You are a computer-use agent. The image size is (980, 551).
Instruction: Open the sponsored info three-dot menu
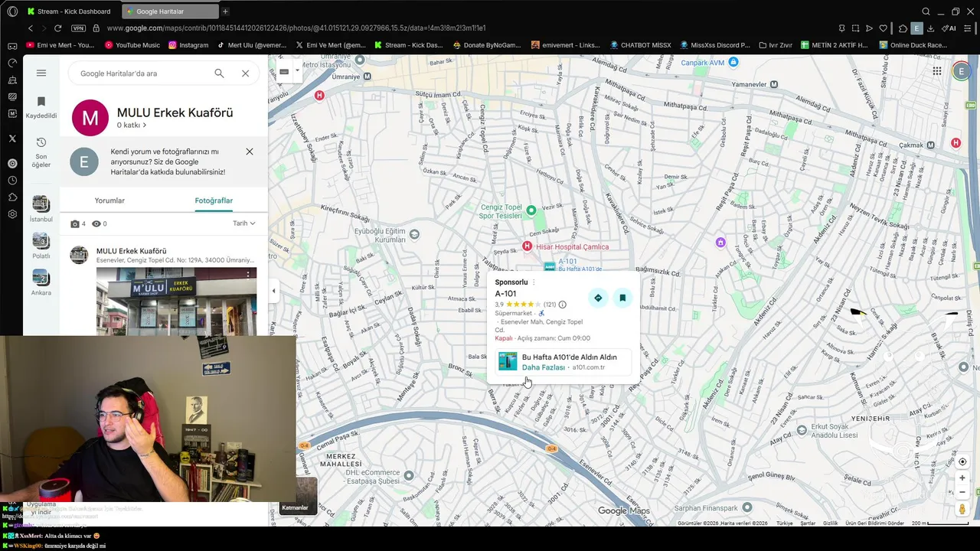pyautogui.click(x=534, y=282)
